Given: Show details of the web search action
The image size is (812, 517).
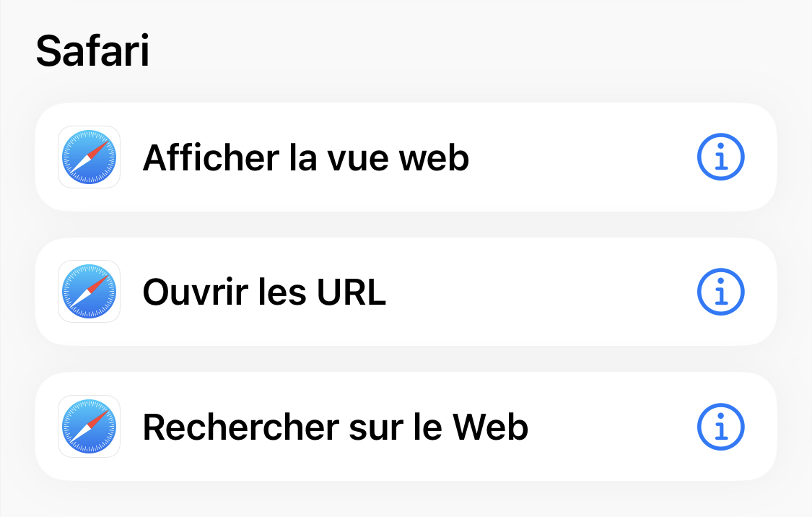Looking at the screenshot, I should click(720, 427).
